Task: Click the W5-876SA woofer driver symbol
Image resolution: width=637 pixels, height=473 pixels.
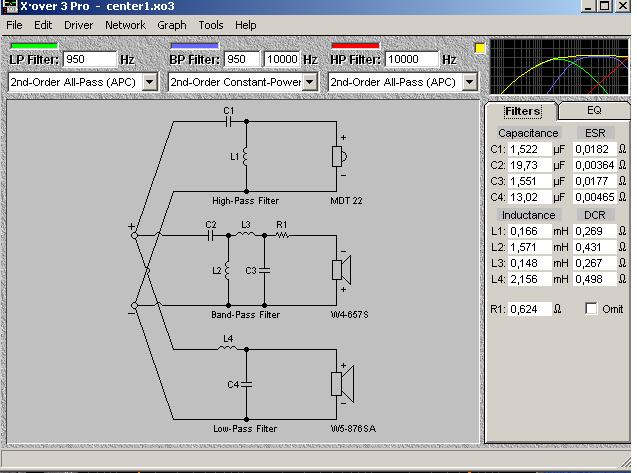Action: pyautogui.click(x=342, y=384)
